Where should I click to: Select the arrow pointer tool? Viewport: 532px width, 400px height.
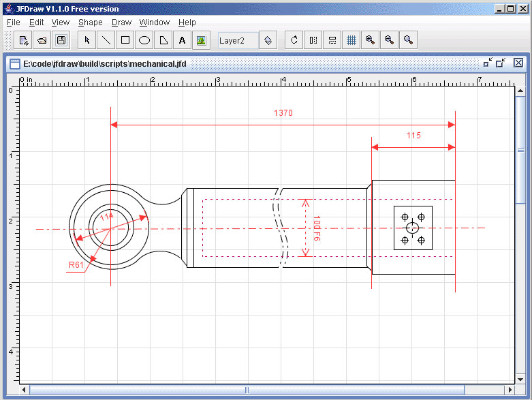pyautogui.click(x=87, y=40)
